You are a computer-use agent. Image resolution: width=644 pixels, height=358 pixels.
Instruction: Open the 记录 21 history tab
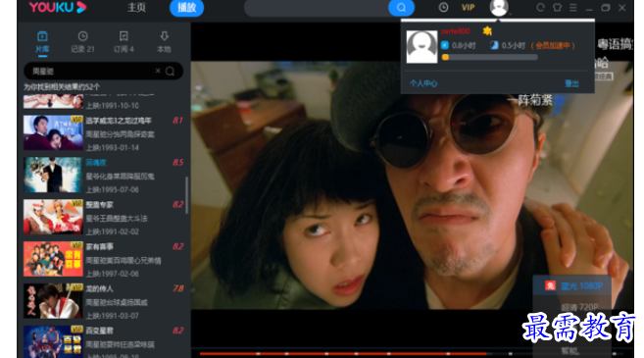[82, 42]
